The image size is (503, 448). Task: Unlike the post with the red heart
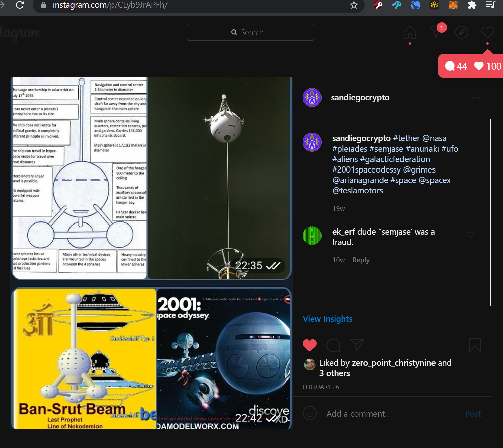(x=310, y=345)
